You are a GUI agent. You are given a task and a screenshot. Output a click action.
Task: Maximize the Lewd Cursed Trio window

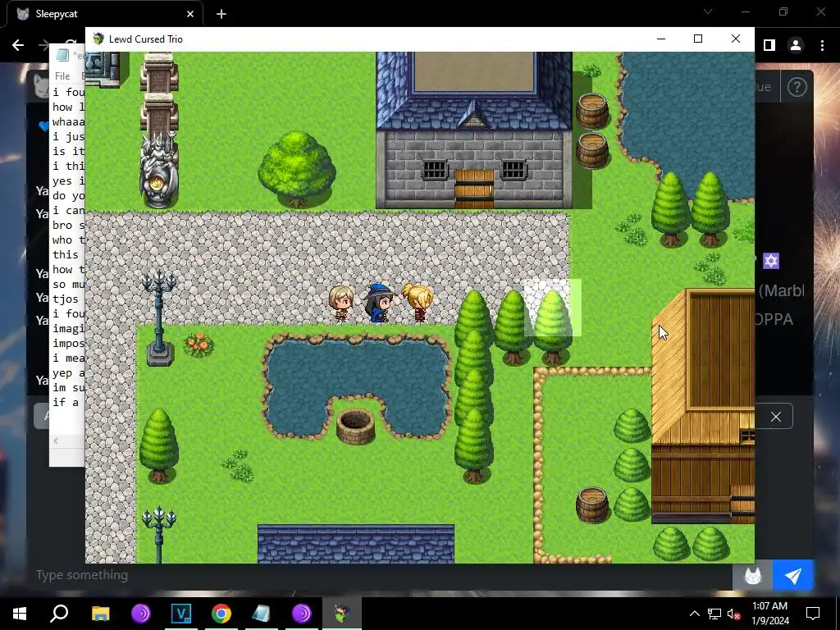click(x=697, y=39)
